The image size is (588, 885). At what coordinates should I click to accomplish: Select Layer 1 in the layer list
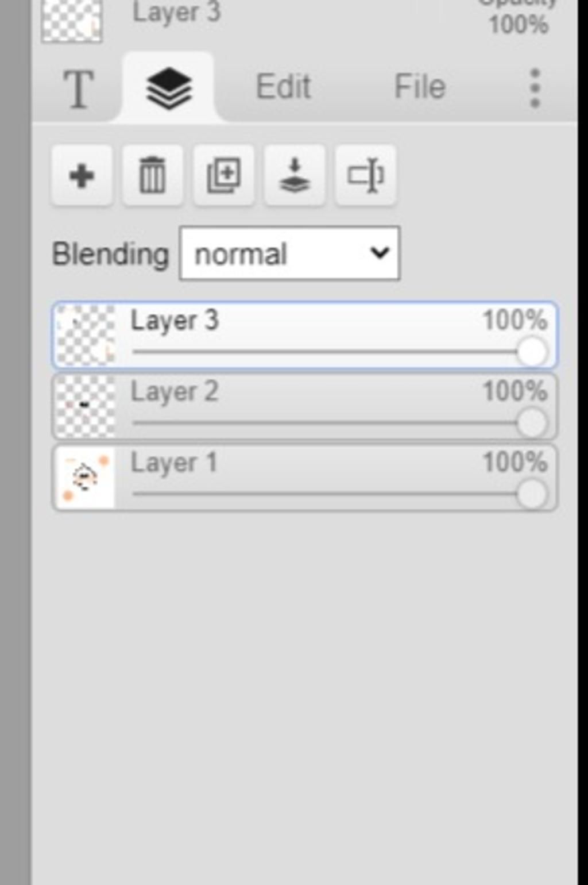304,478
